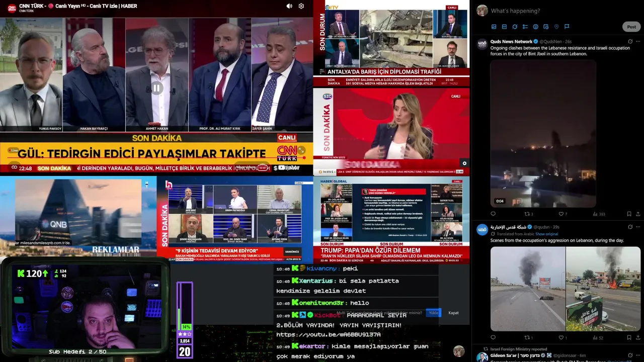This screenshot has width=644, height=362.
Task: Open your profile avatar in composer
Action: click(x=482, y=10)
